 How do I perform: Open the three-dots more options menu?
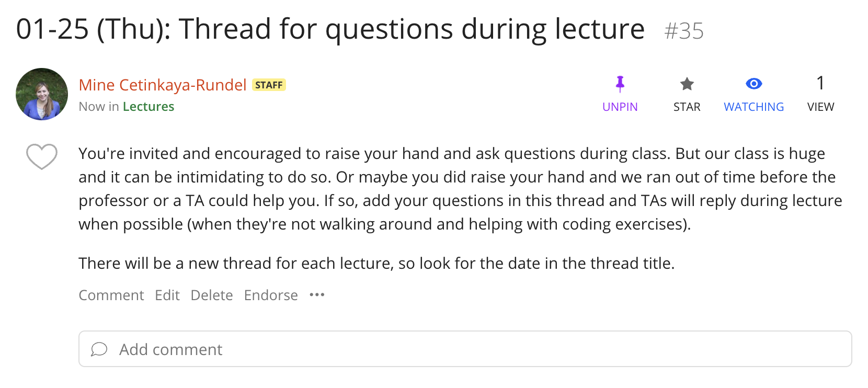coord(317,295)
